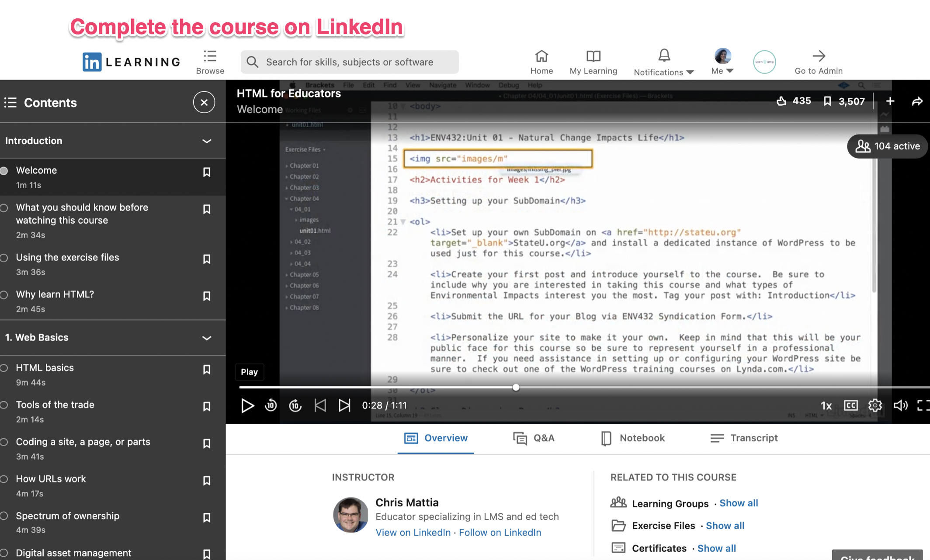
Task: Switch to the Overview tab
Action: click(x=436, y=438)
